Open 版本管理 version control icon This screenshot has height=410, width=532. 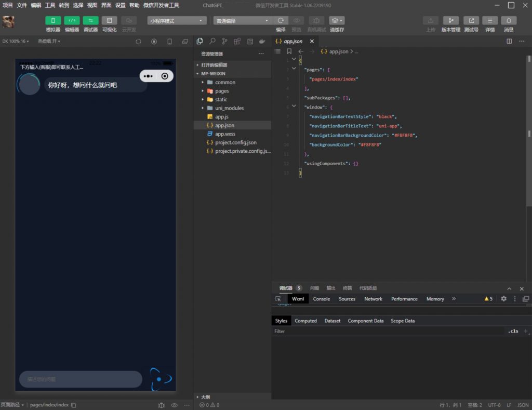(450, 20)
